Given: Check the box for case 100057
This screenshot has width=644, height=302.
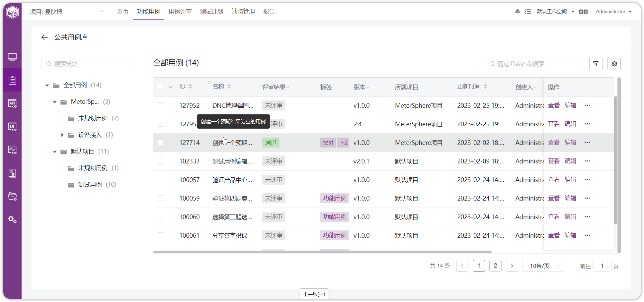Looking at the screenshot, I should [160, 180].
